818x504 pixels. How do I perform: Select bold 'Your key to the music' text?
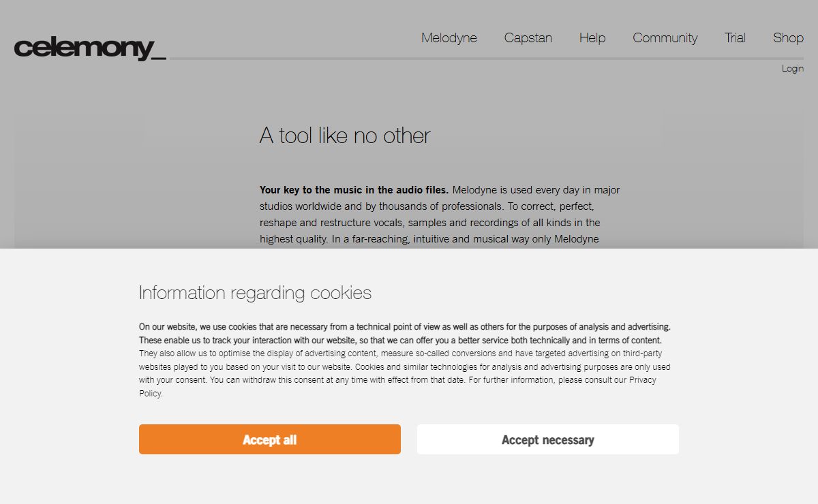coord(354,190)
